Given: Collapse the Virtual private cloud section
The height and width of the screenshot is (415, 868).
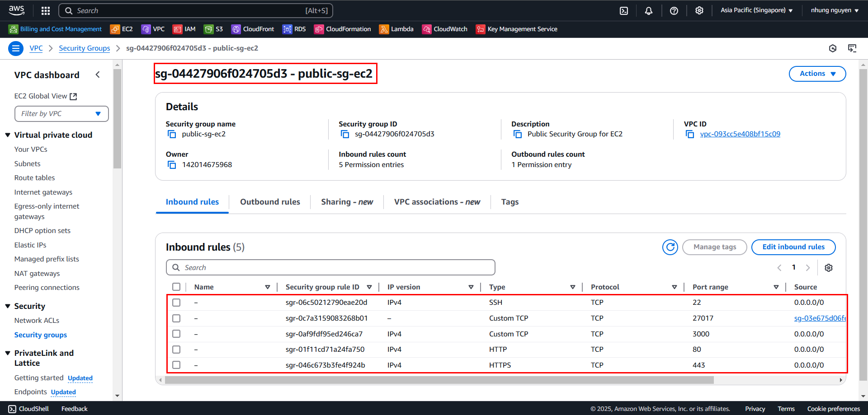Looking at the screenshot, I should (x=8, y=135).
